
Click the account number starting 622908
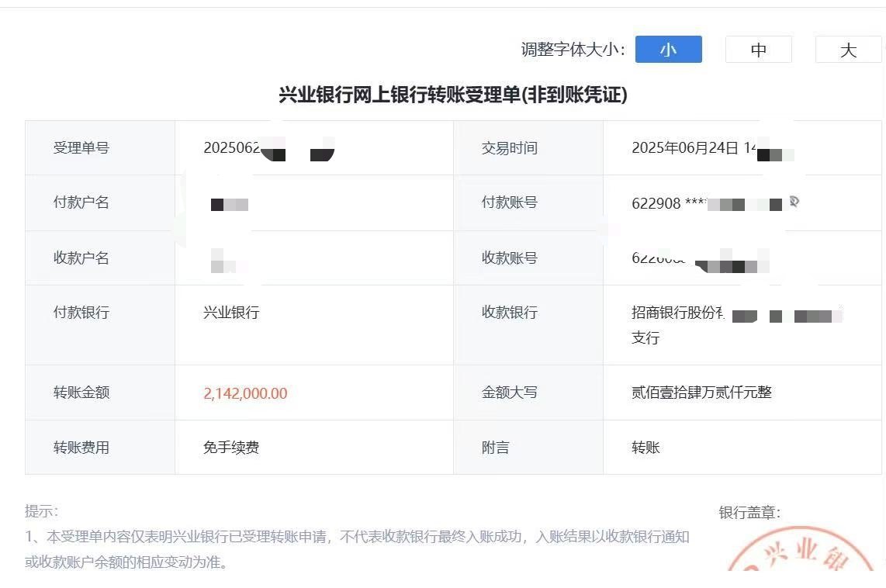(707, 203)
